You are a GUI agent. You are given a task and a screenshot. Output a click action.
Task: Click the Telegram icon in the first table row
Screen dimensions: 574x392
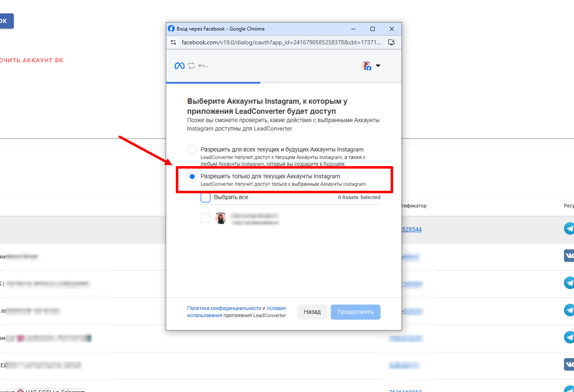(x=569, y=228)
